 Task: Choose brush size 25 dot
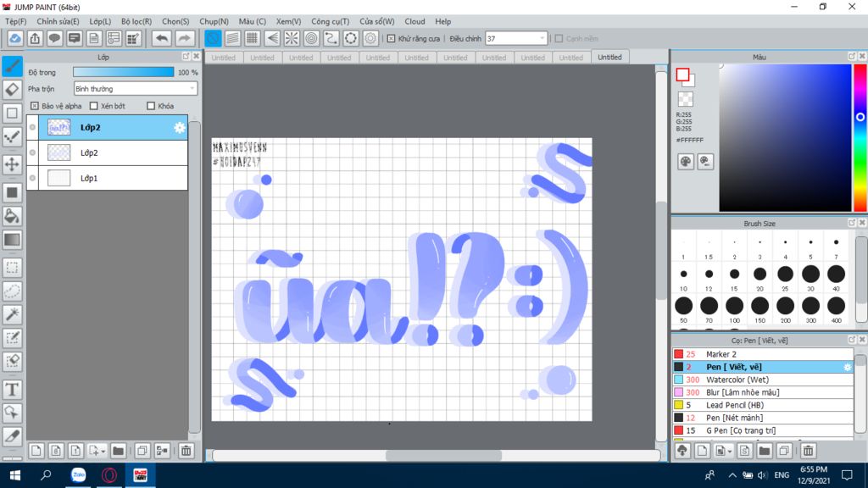point(785,274)
